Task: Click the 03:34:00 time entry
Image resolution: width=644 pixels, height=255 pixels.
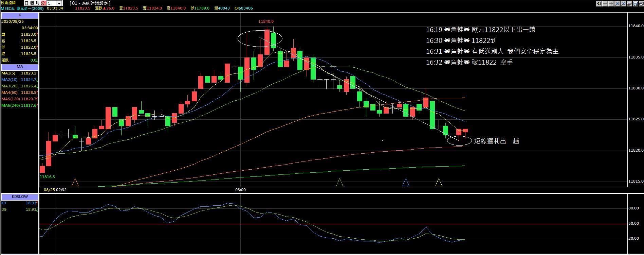Action: [30, 28]
